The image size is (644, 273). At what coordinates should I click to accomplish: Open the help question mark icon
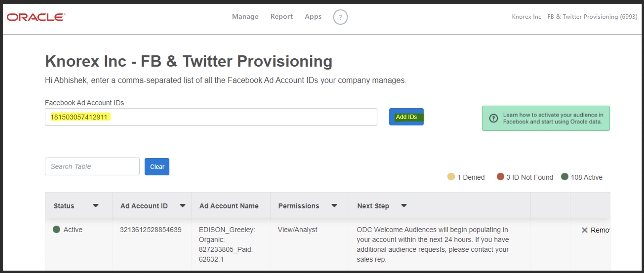point(340,17)
